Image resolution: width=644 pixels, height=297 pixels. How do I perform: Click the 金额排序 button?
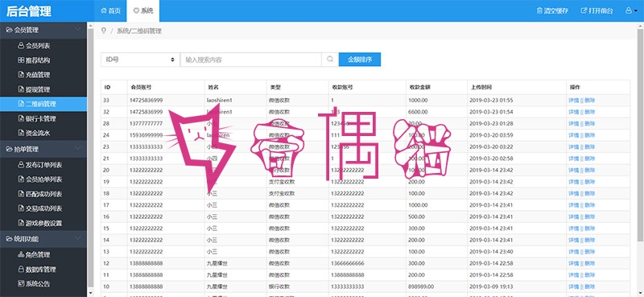click(x=359, y=59)
